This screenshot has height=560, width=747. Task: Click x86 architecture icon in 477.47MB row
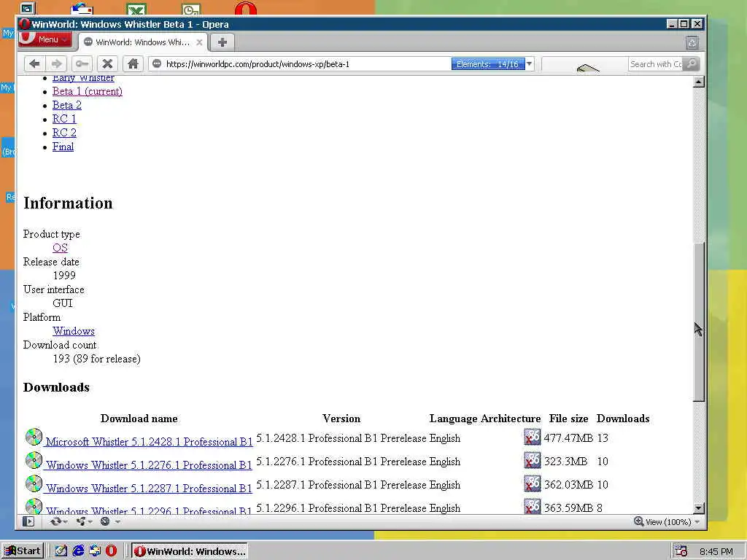click(532, 437)
